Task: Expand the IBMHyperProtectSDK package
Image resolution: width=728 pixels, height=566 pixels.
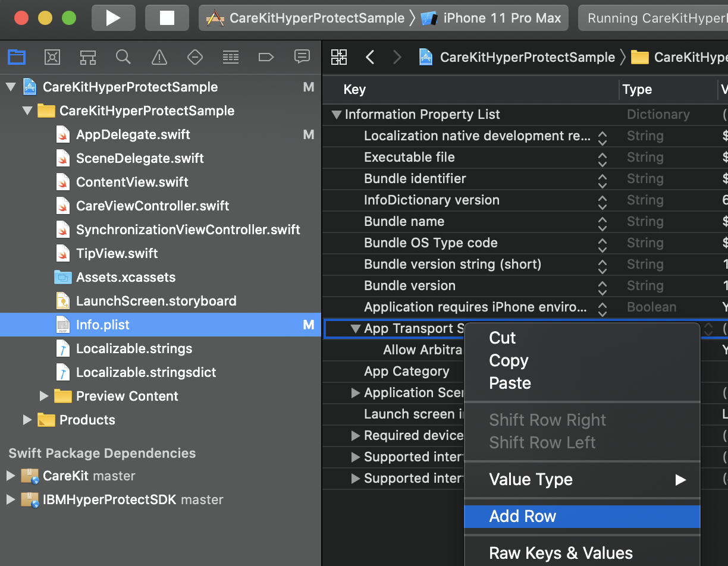Action: (11, 499)
